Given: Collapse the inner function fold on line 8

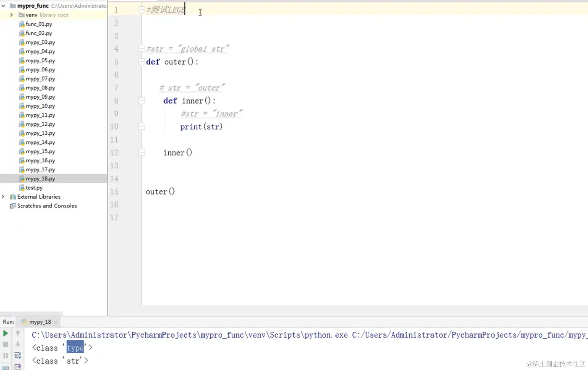Looking at the screenshot, I should click(x=141, y=100).
